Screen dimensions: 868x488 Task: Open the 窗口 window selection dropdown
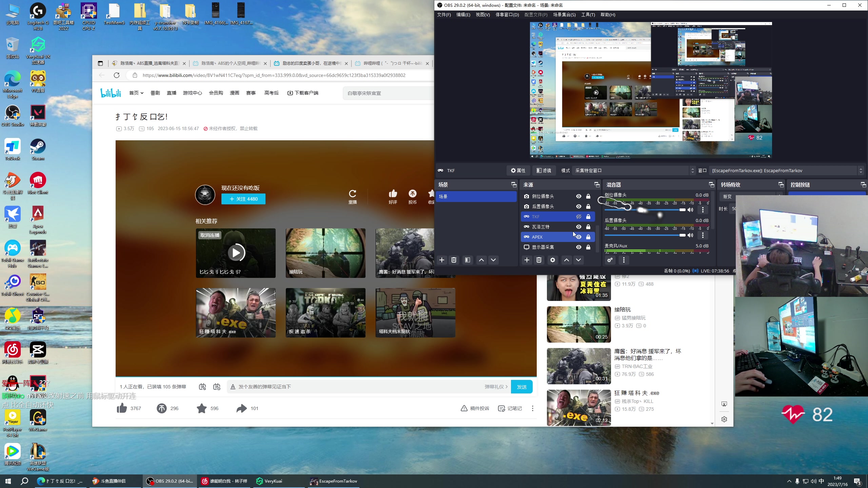pyautogui.click(x=786, y=170)
